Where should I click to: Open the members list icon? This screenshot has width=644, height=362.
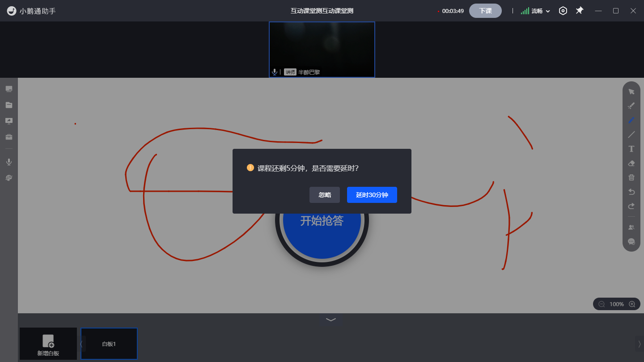tap(631, 227)
